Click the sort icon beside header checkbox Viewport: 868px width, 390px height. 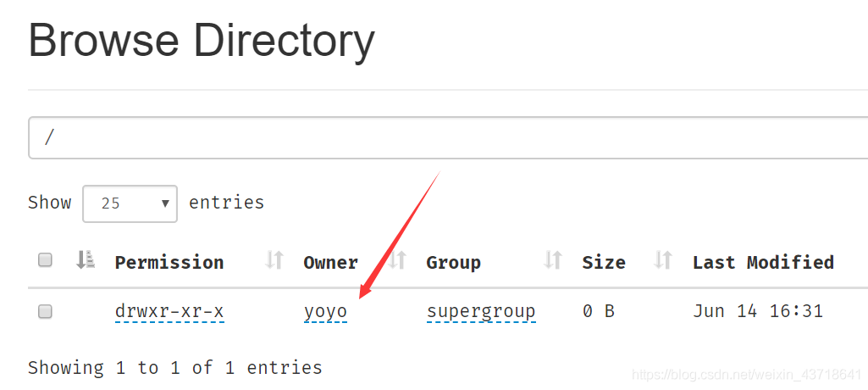click(85, 261)
